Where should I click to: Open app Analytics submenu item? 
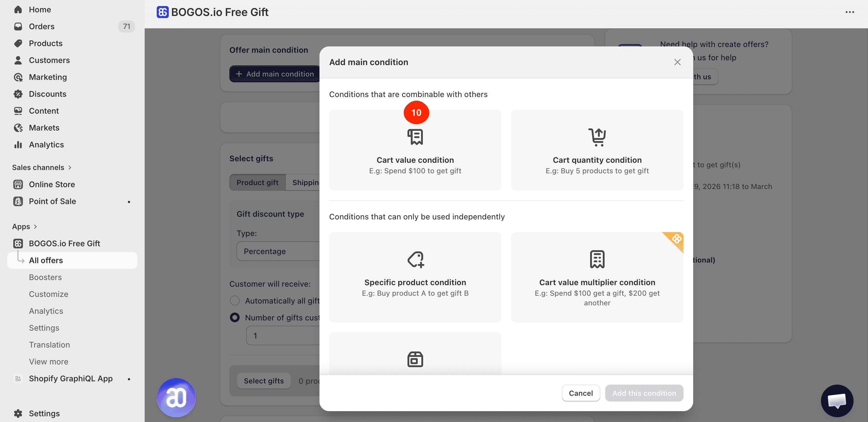(x=46, y=311)
